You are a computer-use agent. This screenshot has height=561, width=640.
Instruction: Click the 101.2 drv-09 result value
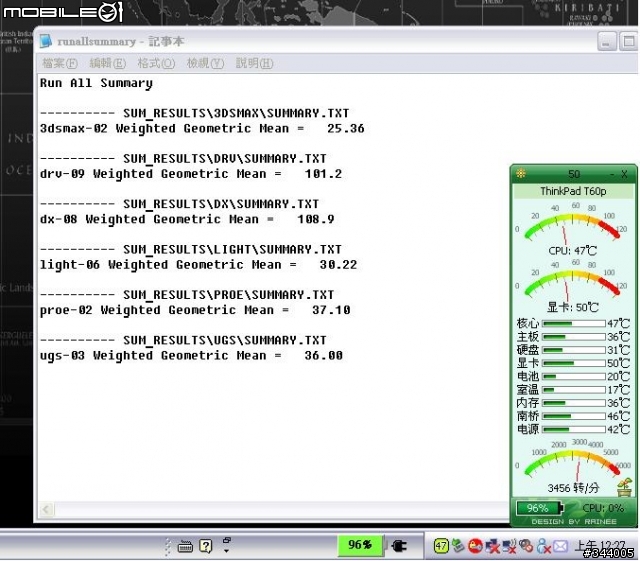point(323,174)
